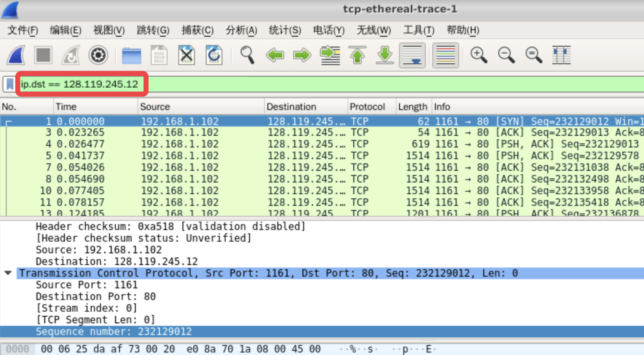
Task: Select Destination: 128.119.245.12 detail line
Action: (117, 262)
